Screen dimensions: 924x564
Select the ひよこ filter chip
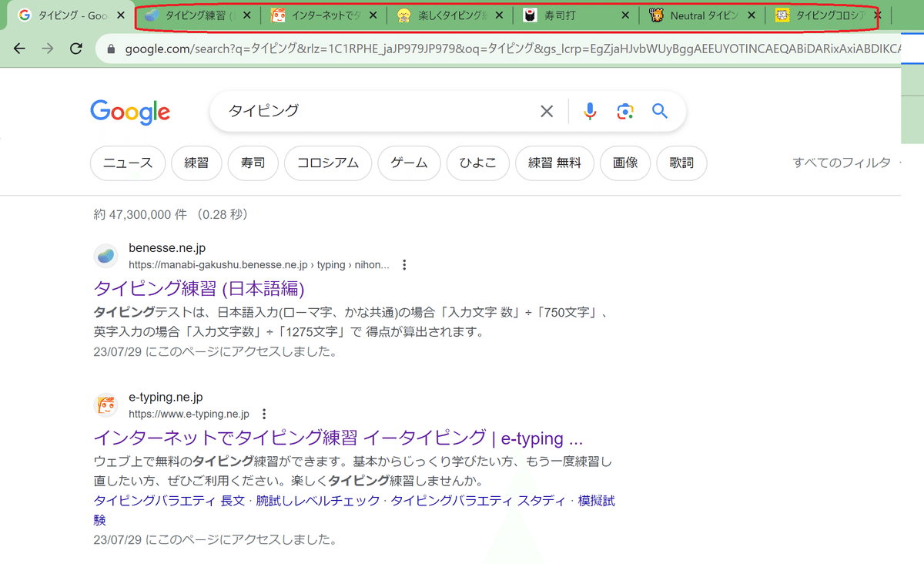pyautogui.click(x=478, y=163)
